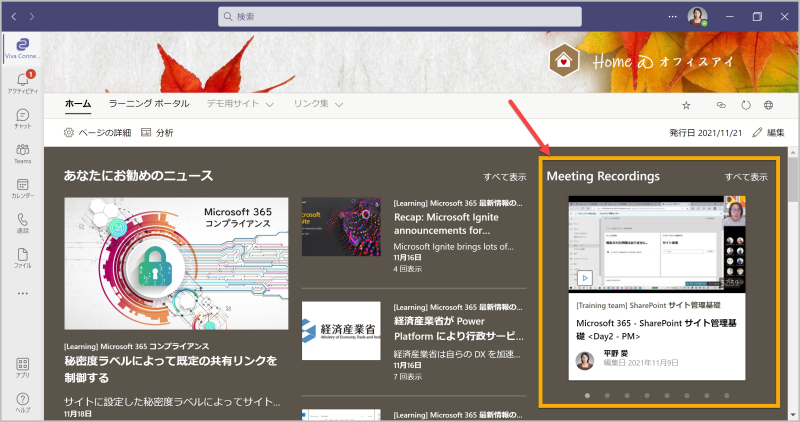This screenshot has width=800, height=422.
Task: Select first carousel dot in Meeting Recordings
Action: coord(587,395)
